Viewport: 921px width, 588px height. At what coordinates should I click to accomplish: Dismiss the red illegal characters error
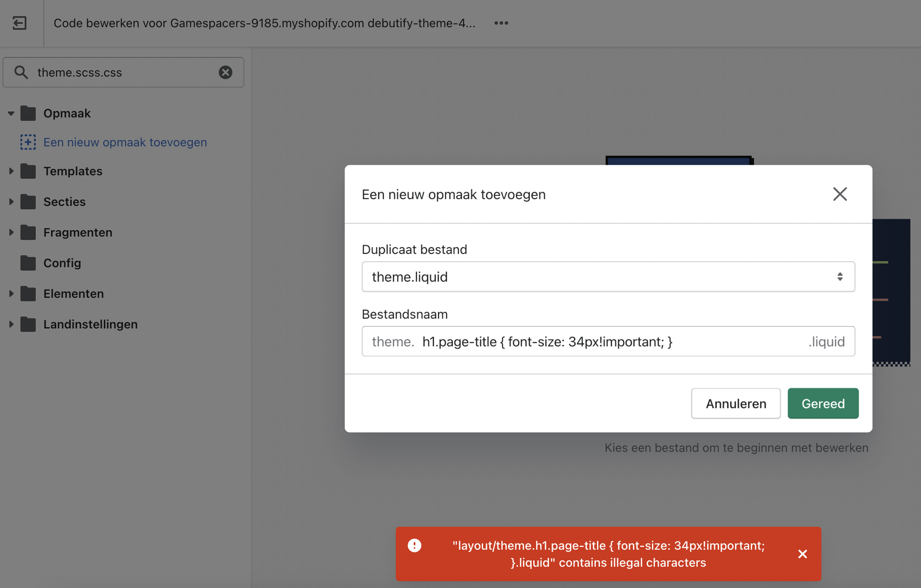click(x=802, y=554)
